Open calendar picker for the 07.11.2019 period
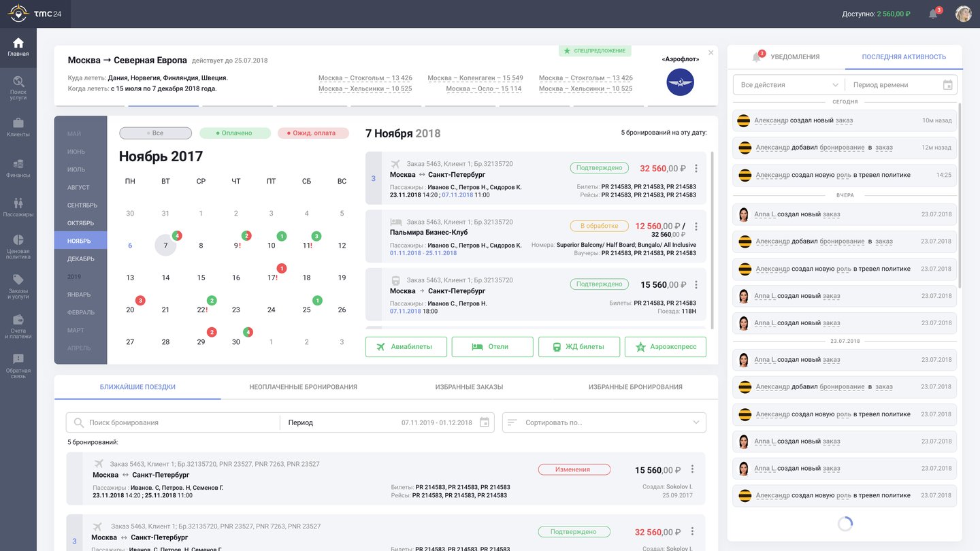980x551 pixels. [485, 422]
